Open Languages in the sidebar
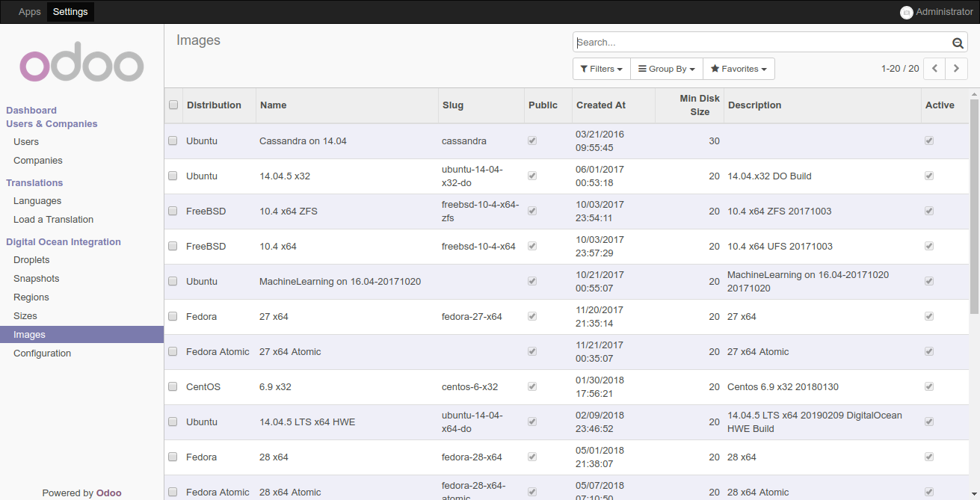The height and width of the screenshot is (500, 980). click(x=37, y=200)
